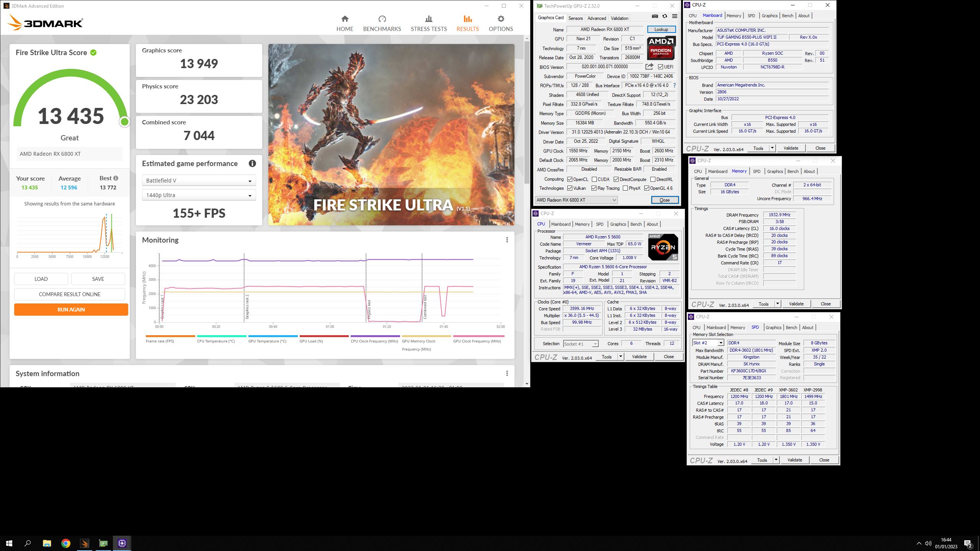Open the 3DMark HOME section

coord(345,23)
